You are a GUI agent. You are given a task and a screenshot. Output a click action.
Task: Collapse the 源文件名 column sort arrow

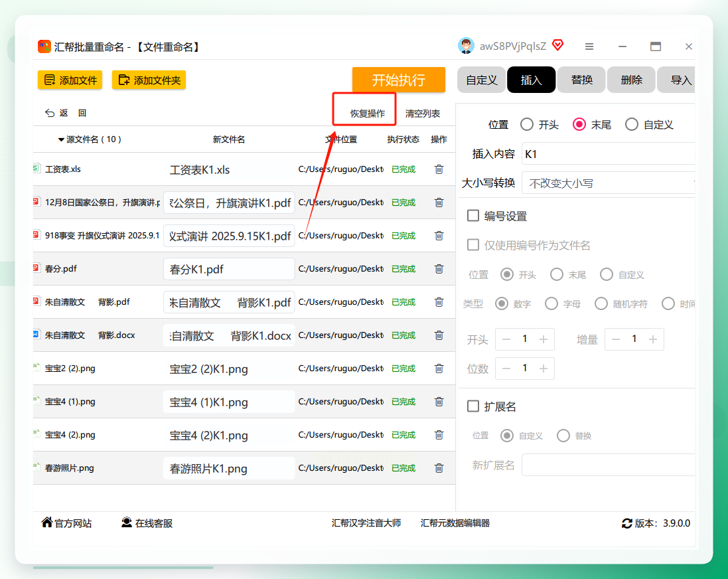61,139
